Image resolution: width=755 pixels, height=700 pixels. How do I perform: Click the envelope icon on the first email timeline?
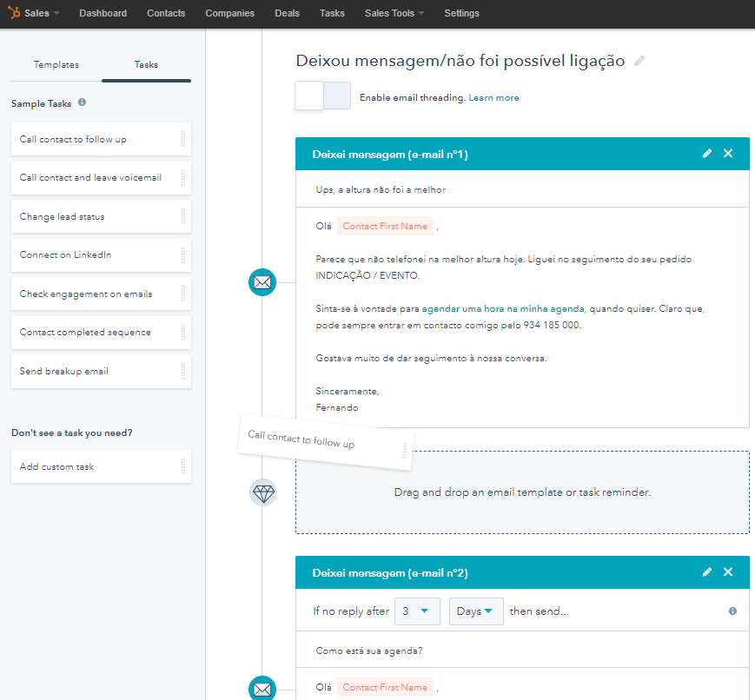(262, 282)
